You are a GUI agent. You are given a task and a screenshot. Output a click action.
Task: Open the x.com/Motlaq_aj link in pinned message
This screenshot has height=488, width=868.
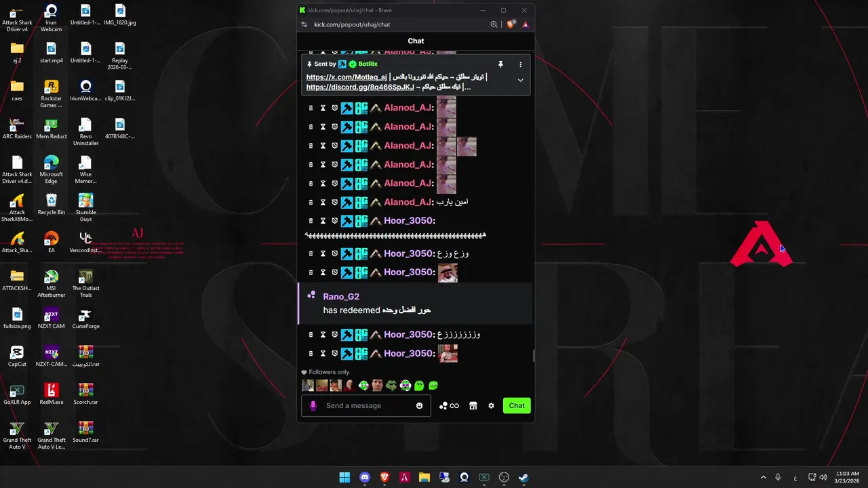pos(347,77)
